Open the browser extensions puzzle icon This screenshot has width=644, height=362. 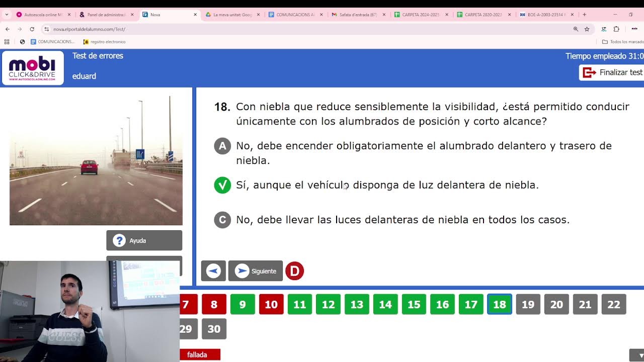[616, 29]
